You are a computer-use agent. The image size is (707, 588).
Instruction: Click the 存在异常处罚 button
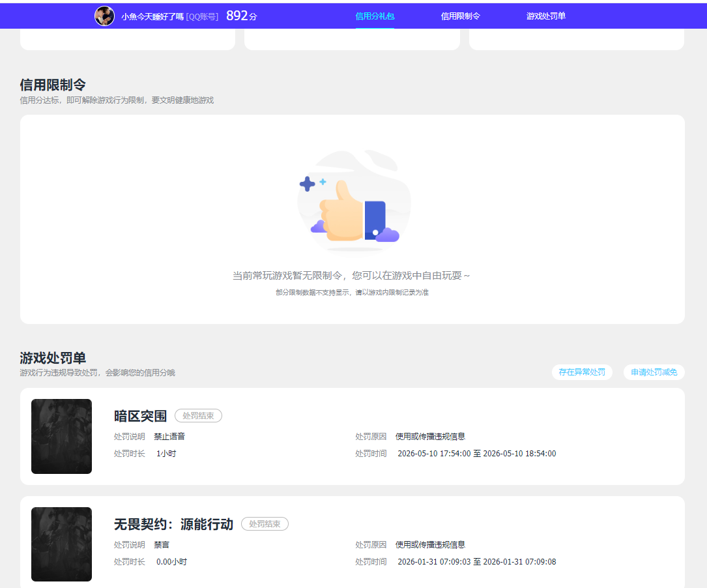click(582, 372)
